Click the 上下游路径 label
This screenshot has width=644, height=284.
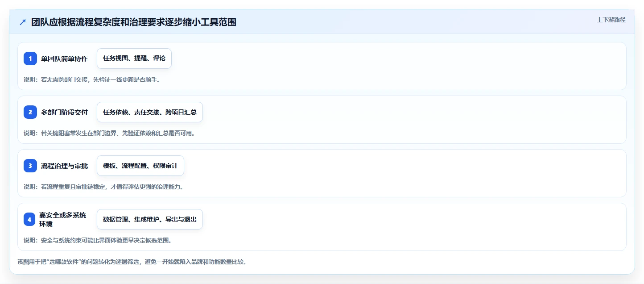click(611, 20)
